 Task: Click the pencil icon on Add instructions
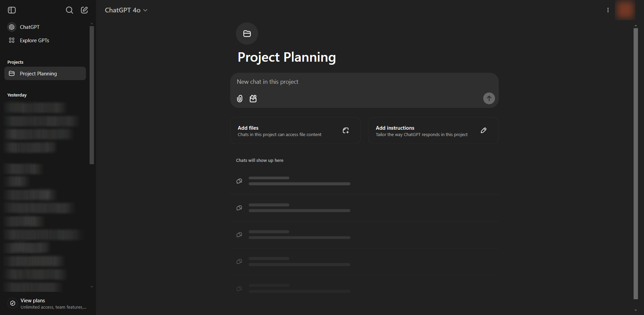click(484, 130)
